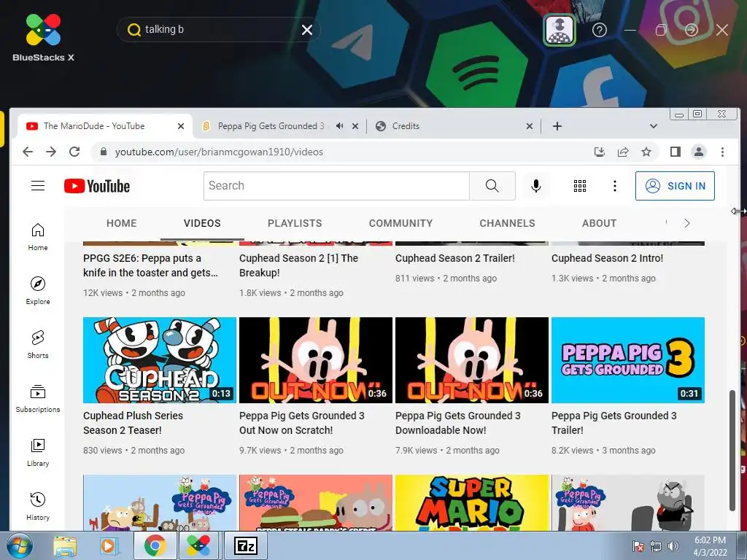This screenshot has height=560, width=747.
Task: Share this page from the address bar
Action: 623,152
